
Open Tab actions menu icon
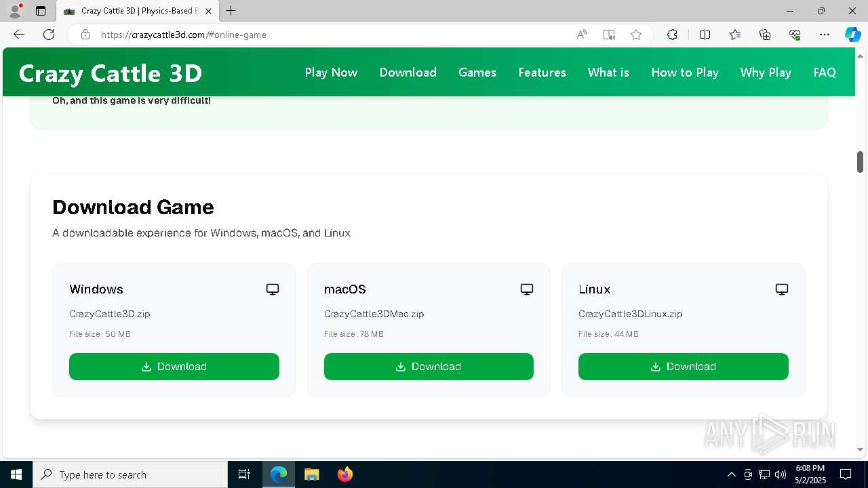[x=41, y=11]
